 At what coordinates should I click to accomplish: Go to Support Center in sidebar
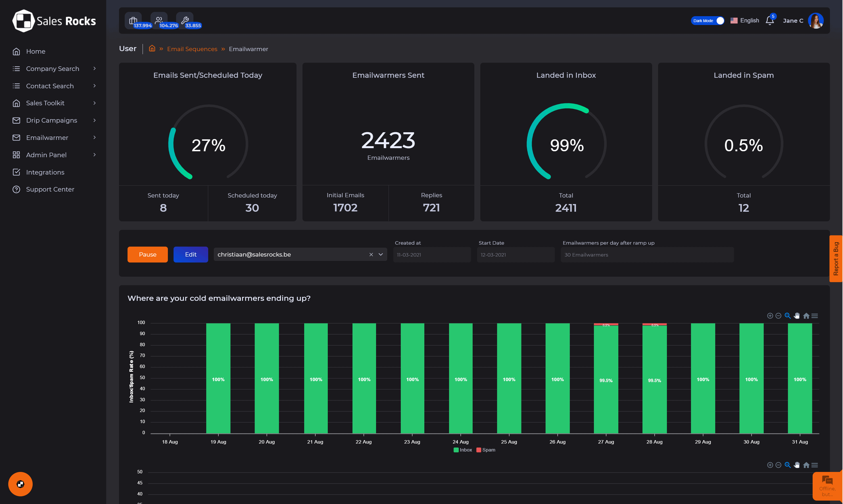50,189
